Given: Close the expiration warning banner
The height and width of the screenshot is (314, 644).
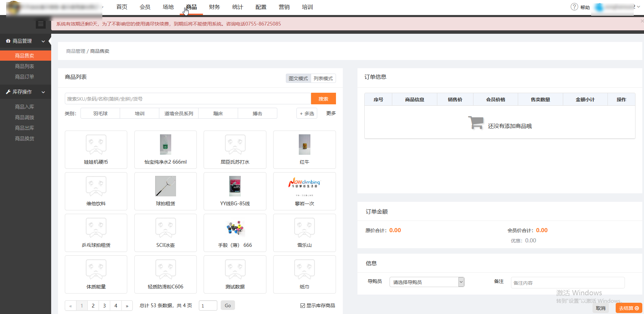Looking at the screenshot, I should (642, 21).
